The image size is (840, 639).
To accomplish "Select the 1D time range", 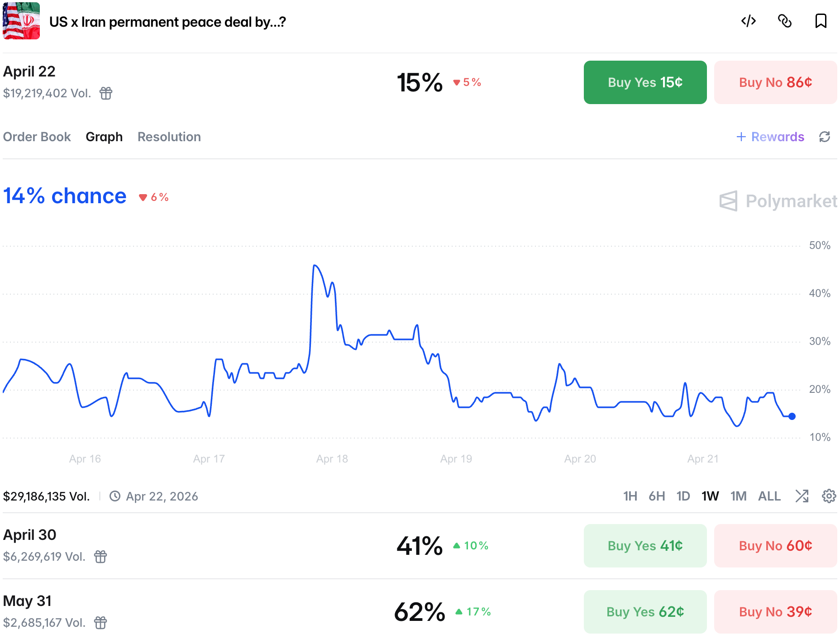I will (x=683, y=496).
